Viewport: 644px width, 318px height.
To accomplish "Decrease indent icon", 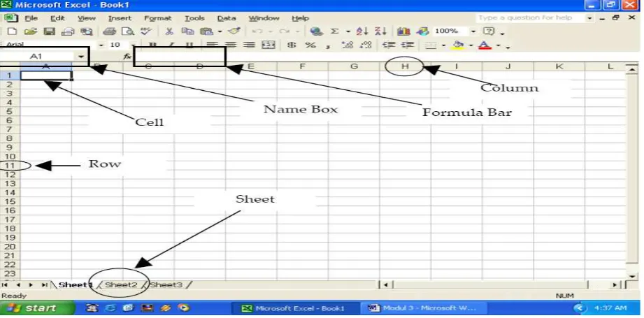I will 389,45.
